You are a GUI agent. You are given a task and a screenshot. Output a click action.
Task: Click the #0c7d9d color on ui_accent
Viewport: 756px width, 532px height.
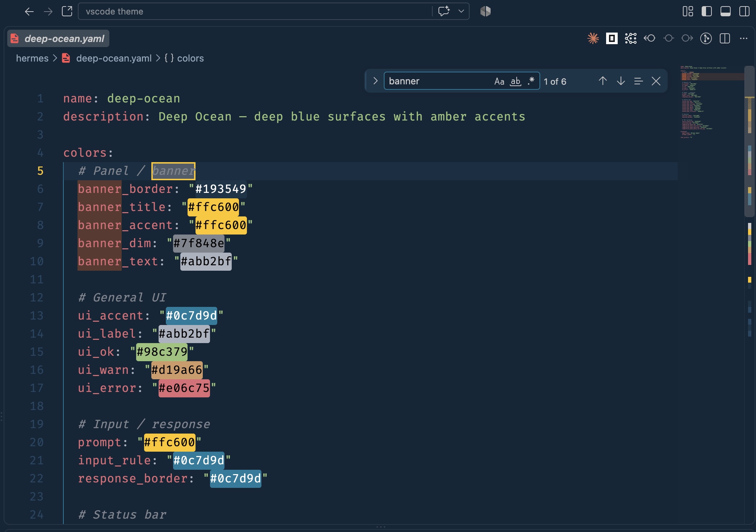pos(192,316)
